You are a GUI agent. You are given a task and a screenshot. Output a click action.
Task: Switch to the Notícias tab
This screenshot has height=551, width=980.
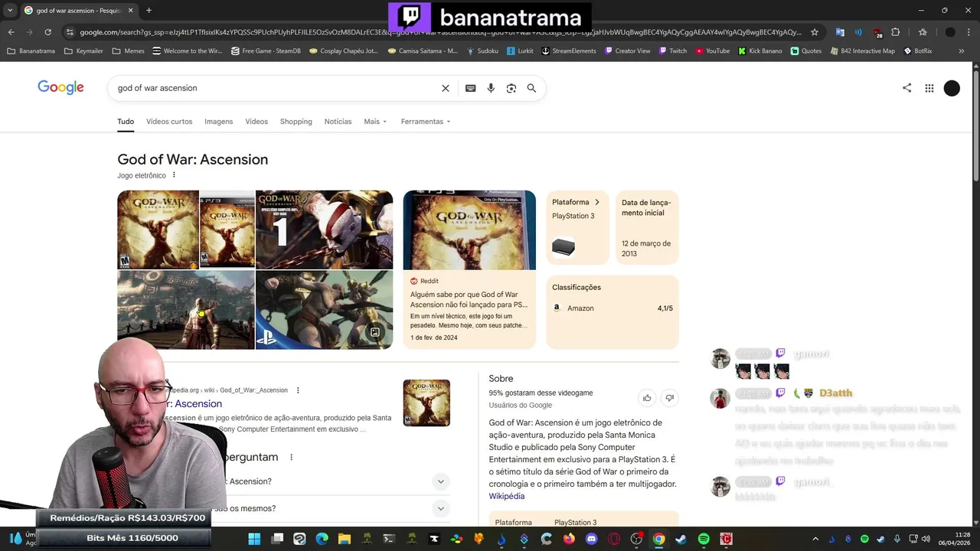(338, 122)
